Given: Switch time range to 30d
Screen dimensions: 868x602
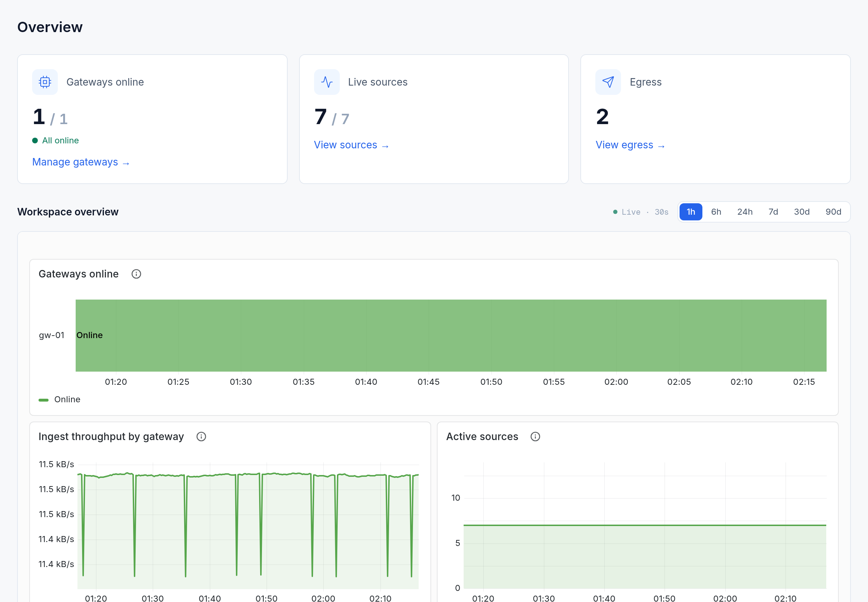Looking at the screenshot, I should tap(802, 212).
